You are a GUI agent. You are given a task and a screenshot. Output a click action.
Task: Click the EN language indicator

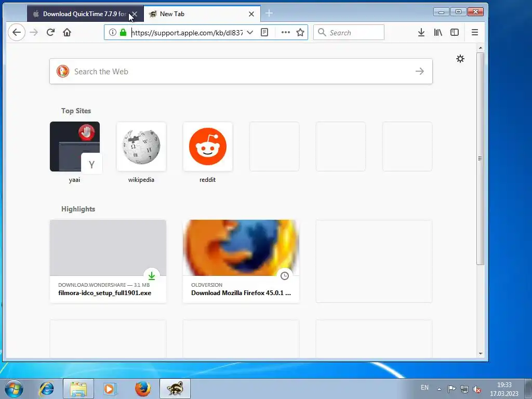[424, 388]
